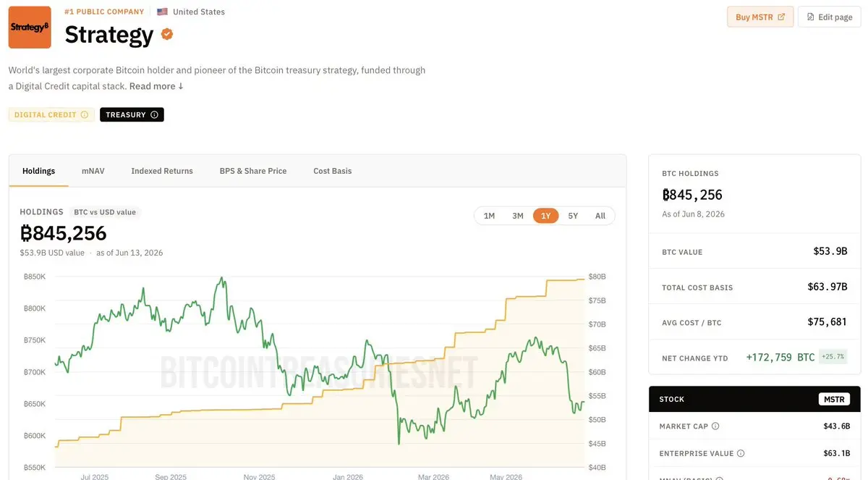Click the ₿845,256 holdings figure above the chart

64,233
